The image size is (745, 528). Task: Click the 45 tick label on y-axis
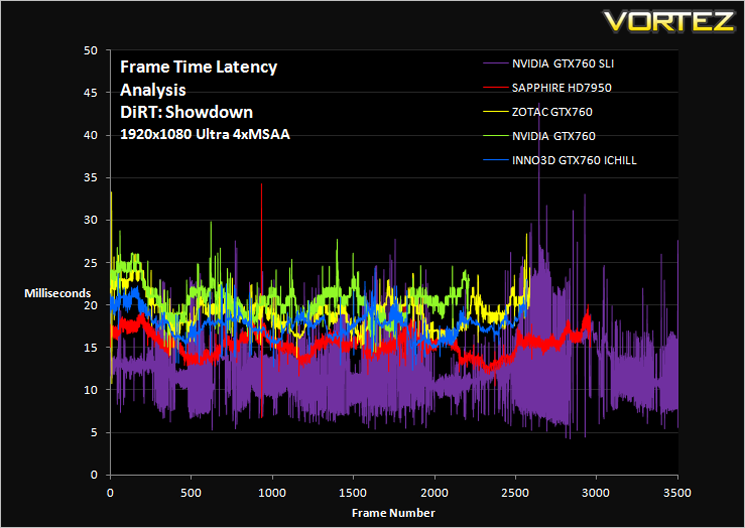[x=90, y=93]
